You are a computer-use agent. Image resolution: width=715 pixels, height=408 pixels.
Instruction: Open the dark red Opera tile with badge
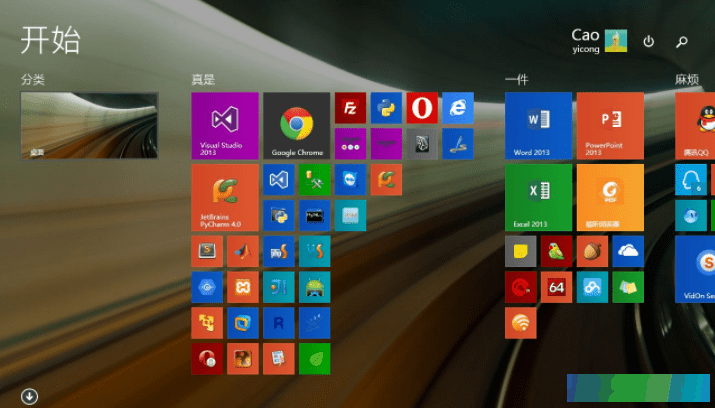pos(207,359)
